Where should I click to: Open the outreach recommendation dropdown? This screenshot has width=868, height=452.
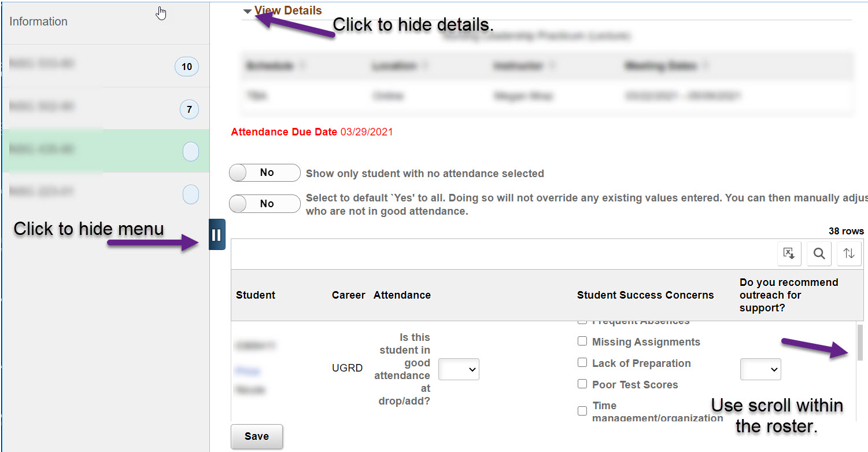pyautogui.click(x=760, y=369)
